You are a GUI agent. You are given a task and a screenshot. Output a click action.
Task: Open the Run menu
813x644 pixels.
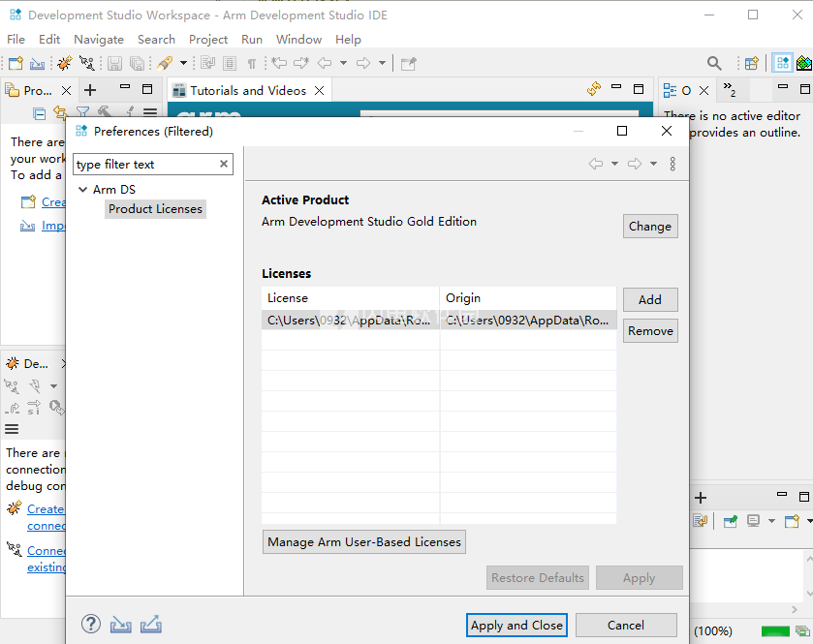click(x=252, y=40)
